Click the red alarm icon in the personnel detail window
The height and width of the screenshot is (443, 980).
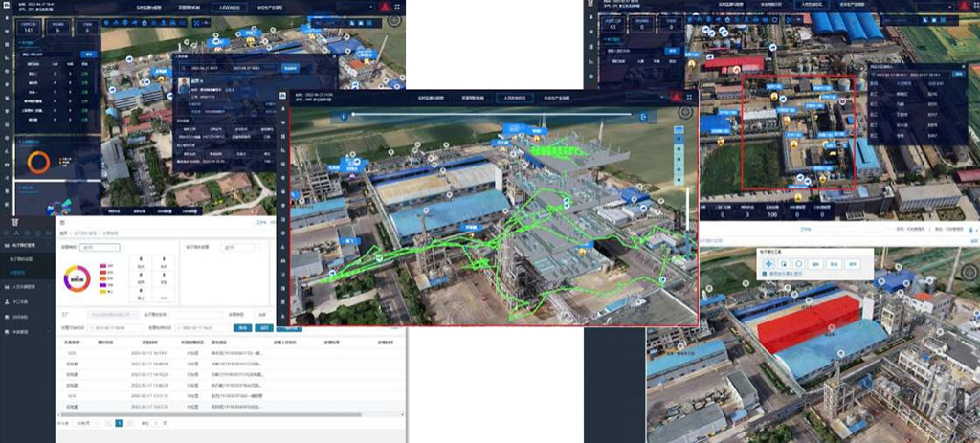[384, 7]
